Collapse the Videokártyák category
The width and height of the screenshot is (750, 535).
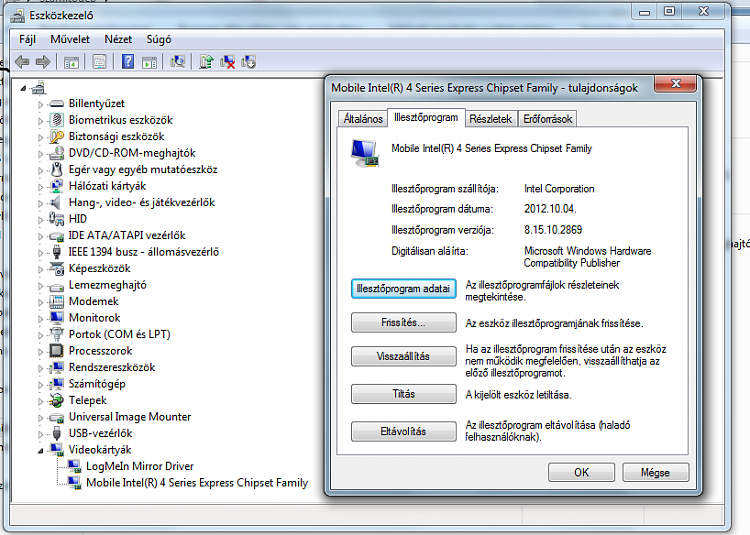(x=41, y=450)
